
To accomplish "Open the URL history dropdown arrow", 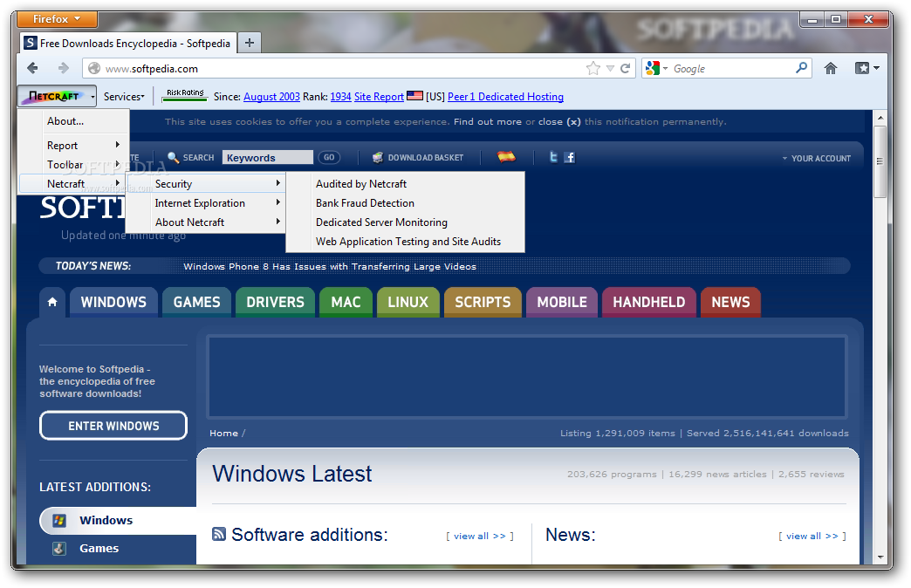I will point(610,69).
